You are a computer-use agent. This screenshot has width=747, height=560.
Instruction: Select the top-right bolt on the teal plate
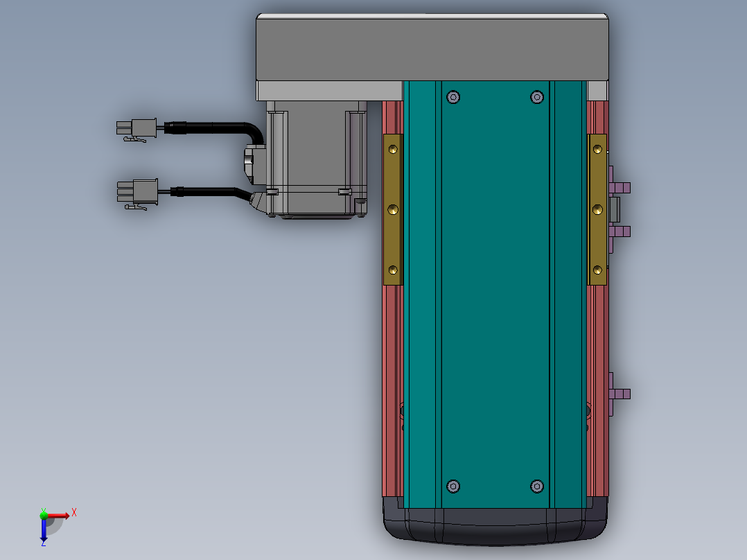pos(537,97)
